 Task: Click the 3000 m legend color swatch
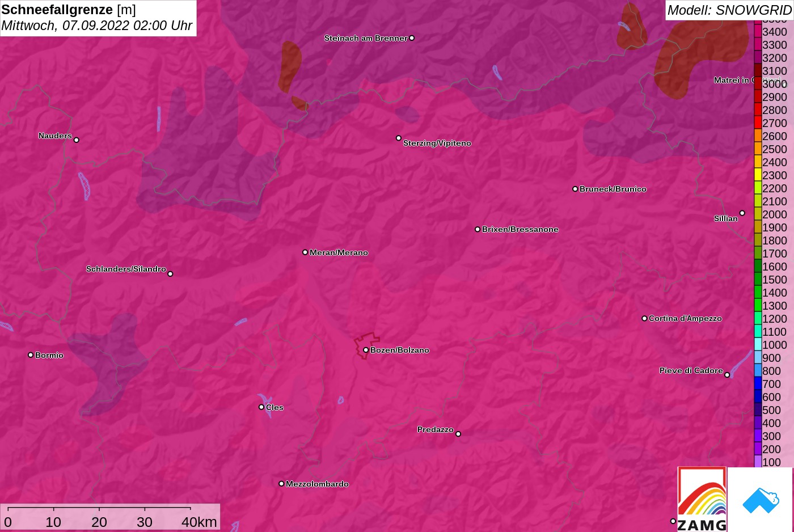point(758,84)
